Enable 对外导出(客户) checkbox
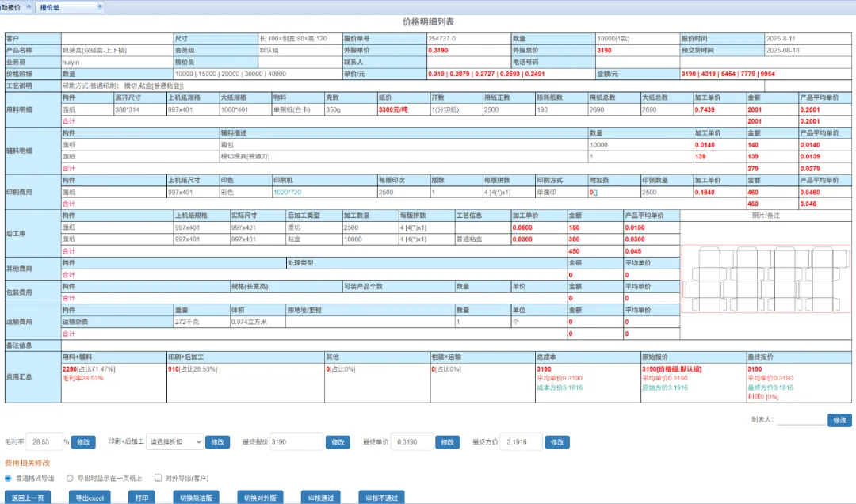The image size is (856, 504). (159, 479)
